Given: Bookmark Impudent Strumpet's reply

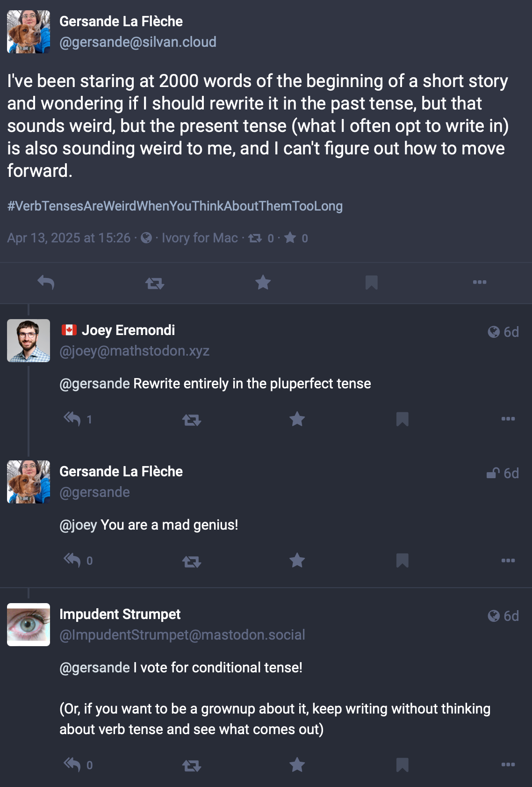Looking at the screenshot, I should click(402, 765).
